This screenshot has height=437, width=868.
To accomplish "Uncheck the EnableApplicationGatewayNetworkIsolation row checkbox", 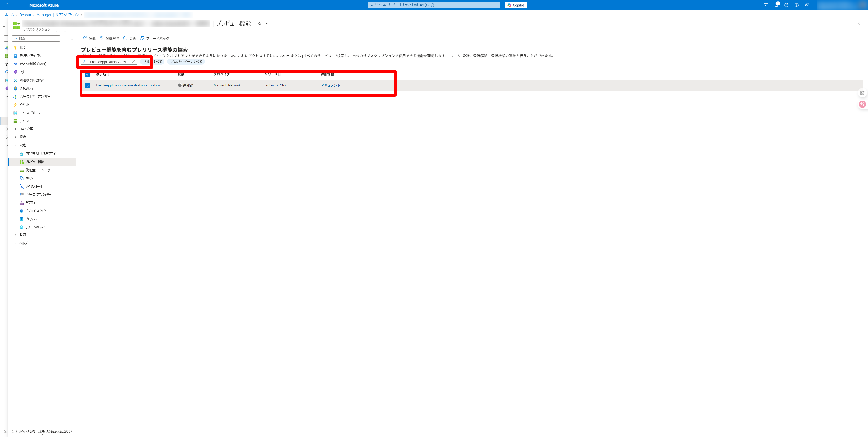I will click(x=87, y=86).
